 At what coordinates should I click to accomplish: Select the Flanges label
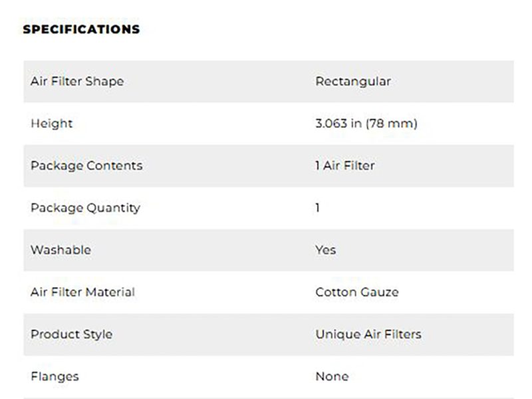coord(55,376)
